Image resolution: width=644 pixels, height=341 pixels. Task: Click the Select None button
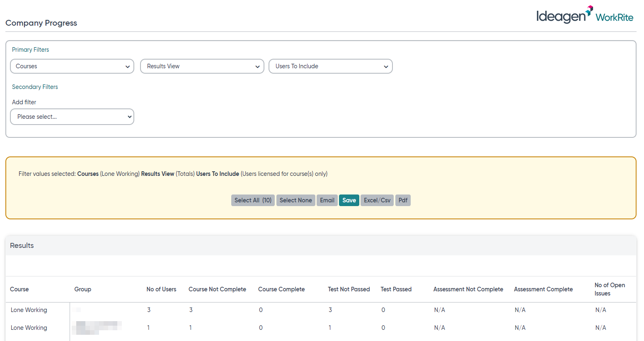click(296, 200)
